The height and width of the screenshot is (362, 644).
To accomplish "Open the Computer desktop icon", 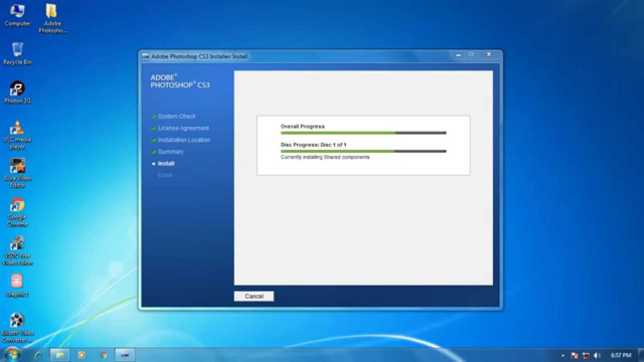I will pos(18,15).
